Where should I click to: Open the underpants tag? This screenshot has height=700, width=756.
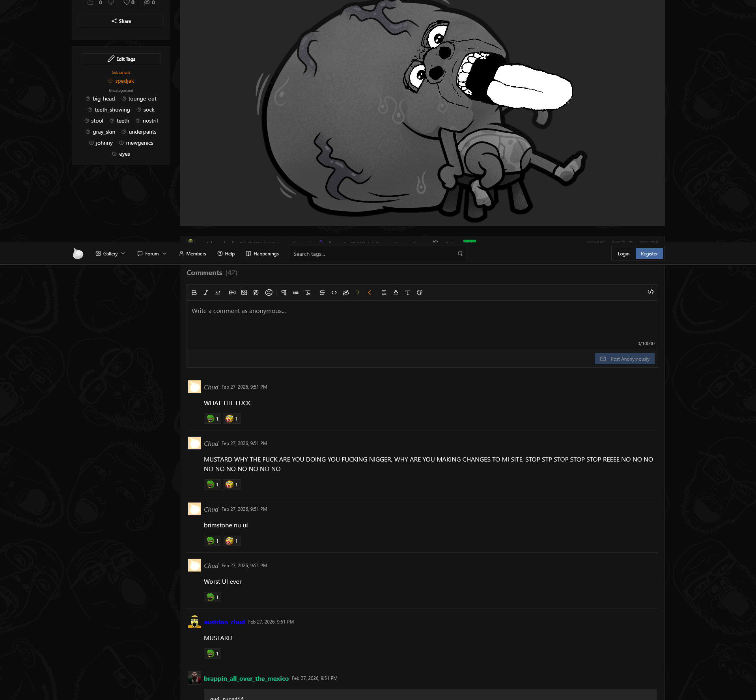click(x=142, y=132)
